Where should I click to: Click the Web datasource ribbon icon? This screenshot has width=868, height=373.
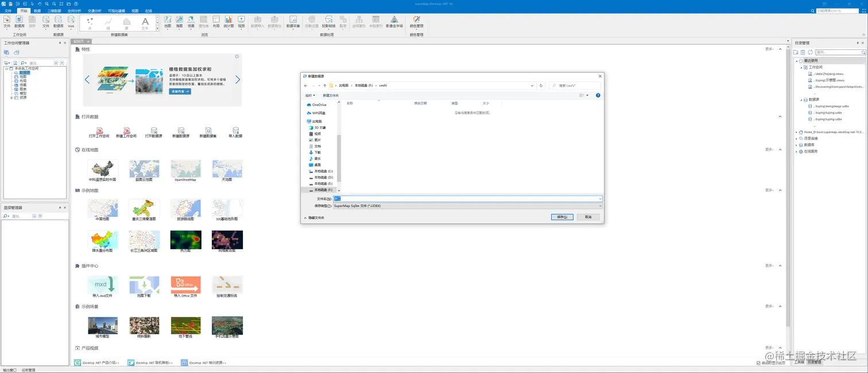71,21
